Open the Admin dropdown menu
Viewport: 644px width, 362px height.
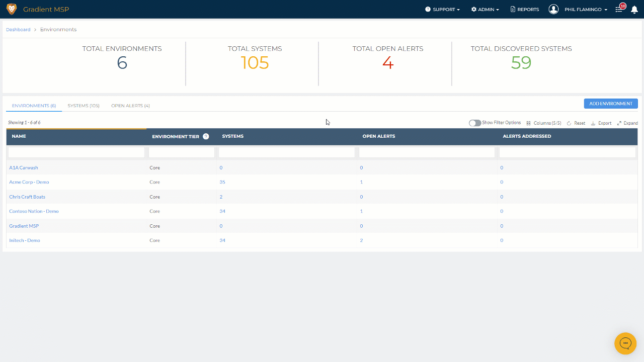(x=485, y=10)
